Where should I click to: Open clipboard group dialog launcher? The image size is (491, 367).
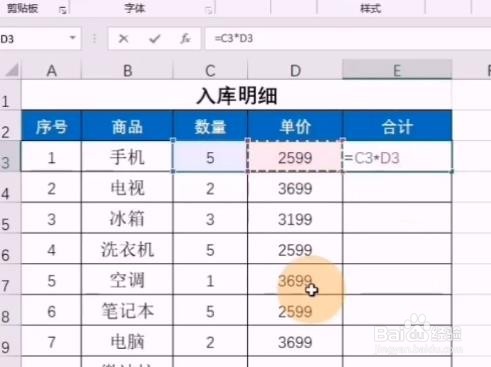tap(63, 10)
